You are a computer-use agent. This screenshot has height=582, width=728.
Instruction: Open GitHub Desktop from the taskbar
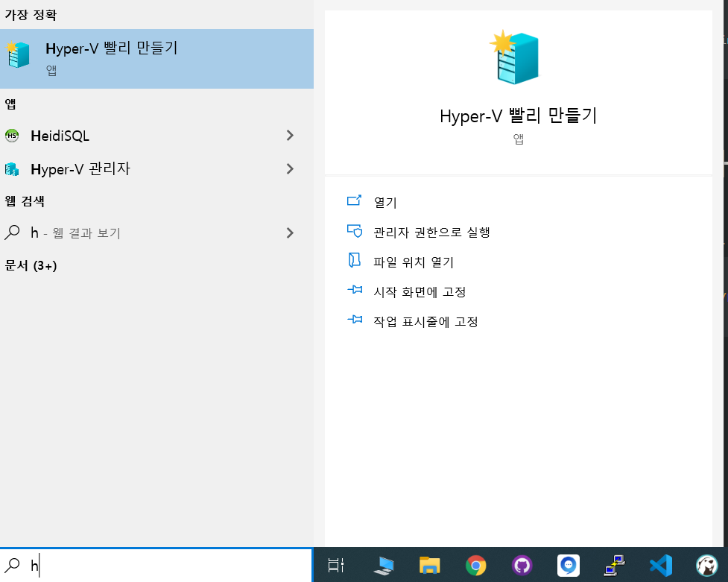[522, 566]
